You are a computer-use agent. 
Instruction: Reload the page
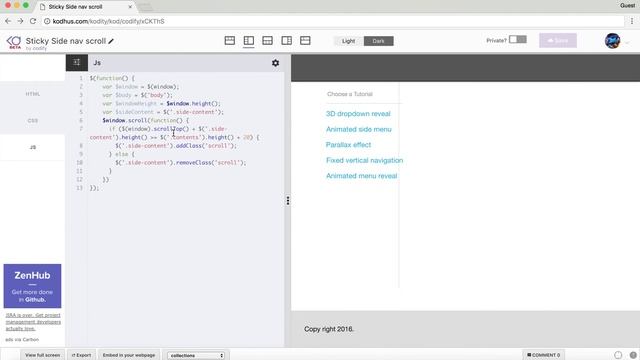tap(33, 21)
